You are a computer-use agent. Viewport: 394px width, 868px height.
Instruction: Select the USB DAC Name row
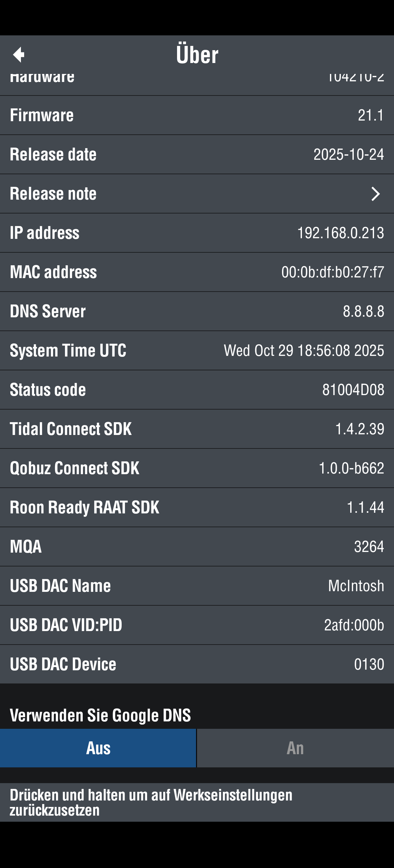(x=197, y=586)
